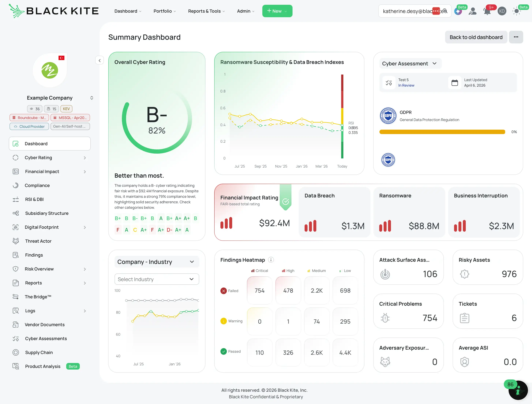Open the Portfolio top menu
The width and height of the screenshot is (532, 404).
click(x=165, y=11)
